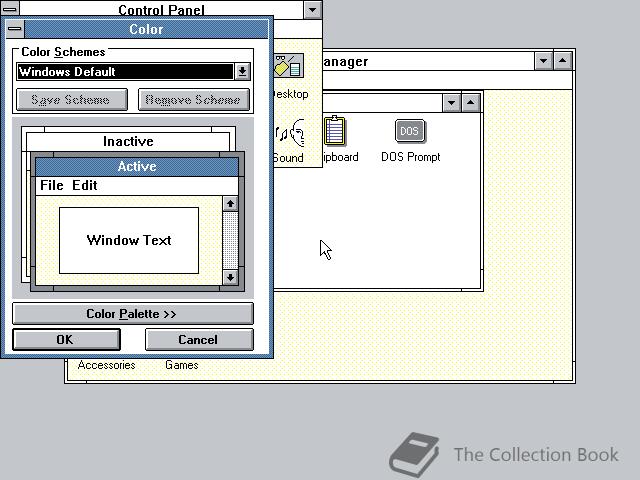
Task: Open the Color dialog control menu box
Action: coord(15,29)
